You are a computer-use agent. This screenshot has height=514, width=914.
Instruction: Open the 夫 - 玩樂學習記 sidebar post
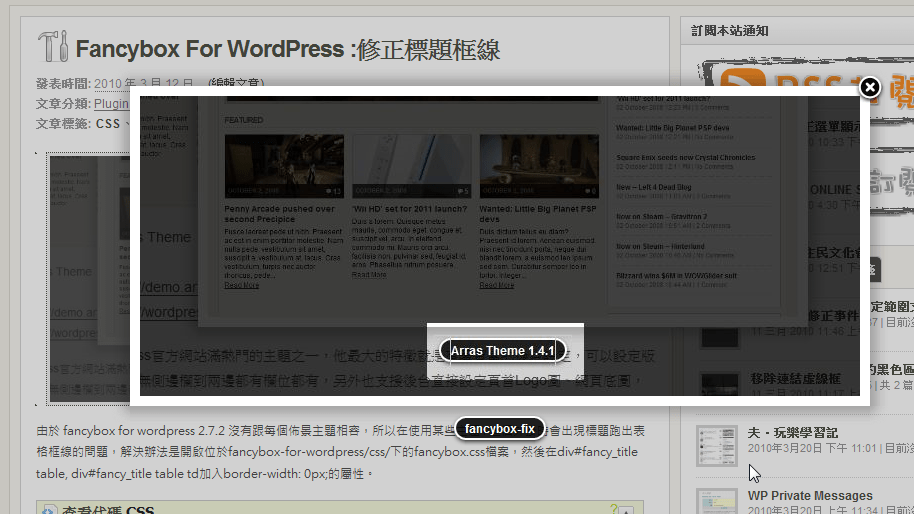pyautogui.click(x=792, y=432)
